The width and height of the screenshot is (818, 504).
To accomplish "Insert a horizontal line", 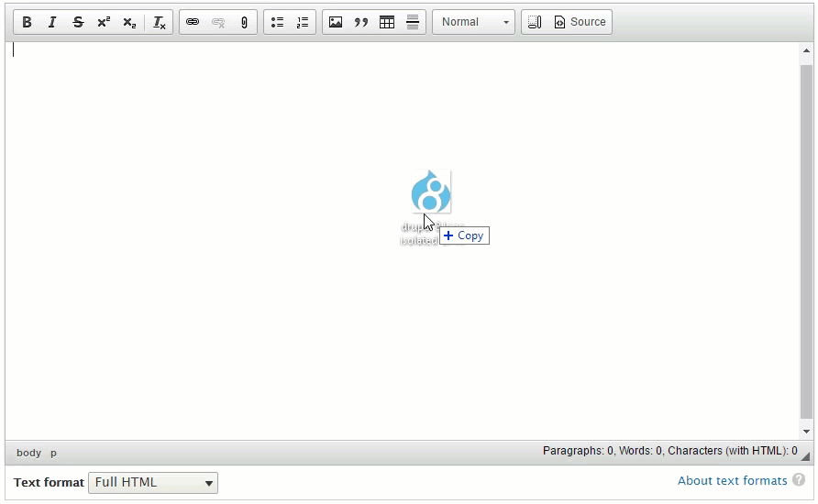I will [x=413, y=22].
